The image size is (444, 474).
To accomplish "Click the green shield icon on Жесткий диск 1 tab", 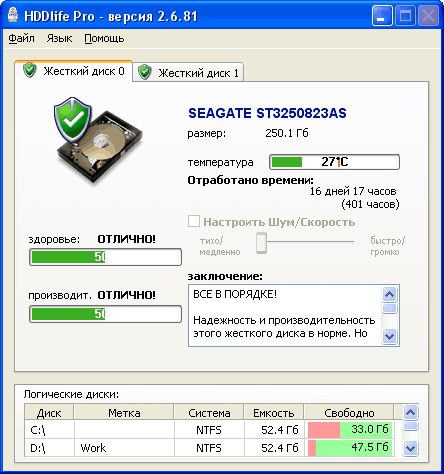I will pyautogui.click(x=145, y=72).
